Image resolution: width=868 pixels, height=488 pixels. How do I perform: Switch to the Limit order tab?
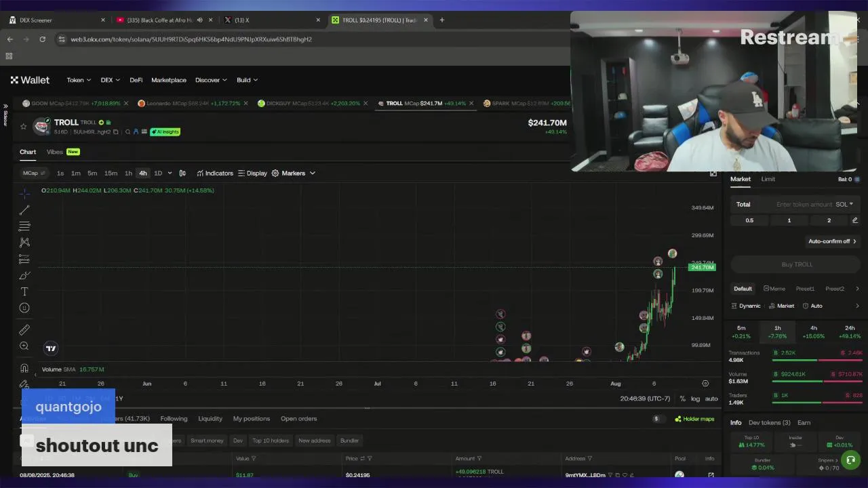click(x=768, y=179)
